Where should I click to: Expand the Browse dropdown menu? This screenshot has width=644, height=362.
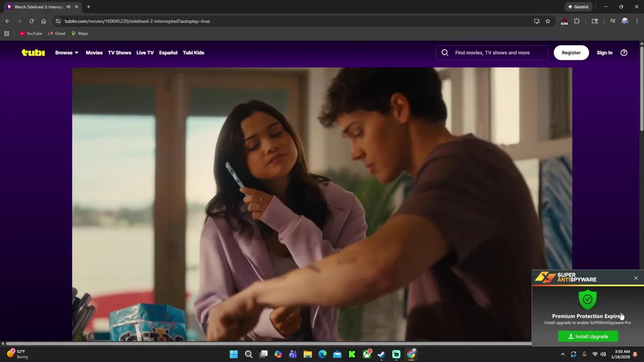[67, 52]
